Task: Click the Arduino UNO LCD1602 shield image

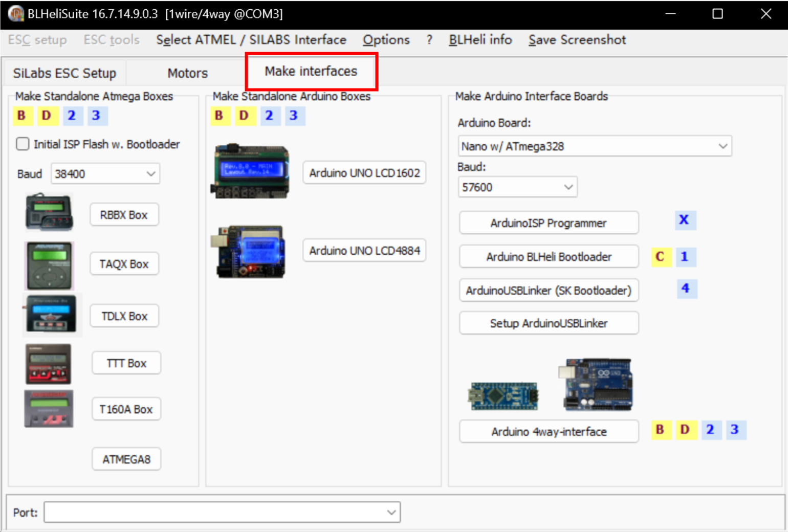Action: [x=250, y=171]
